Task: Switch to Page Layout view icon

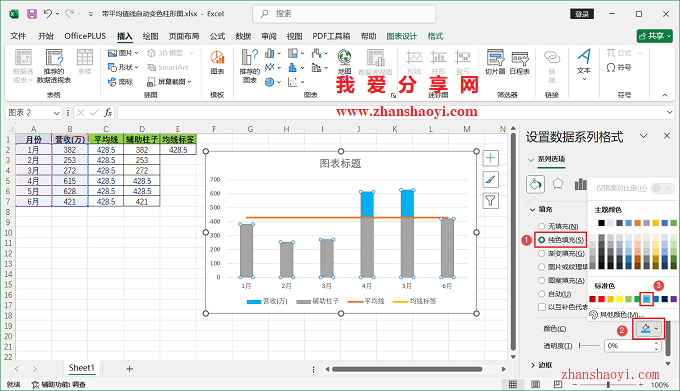Action: coord(536,384)
